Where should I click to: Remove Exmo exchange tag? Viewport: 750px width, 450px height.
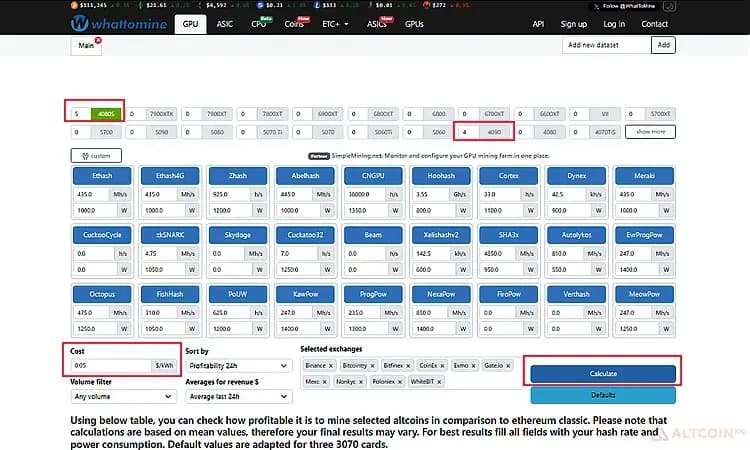click(474, 366)
